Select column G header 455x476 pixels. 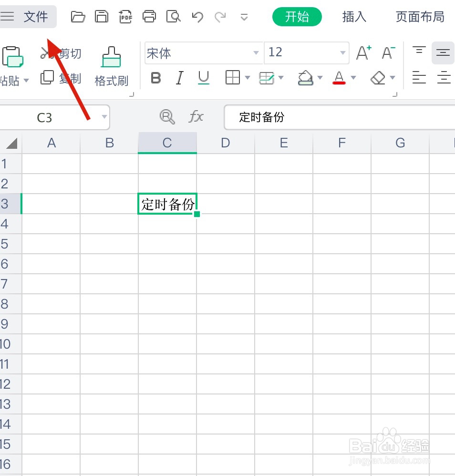[400, 143]
